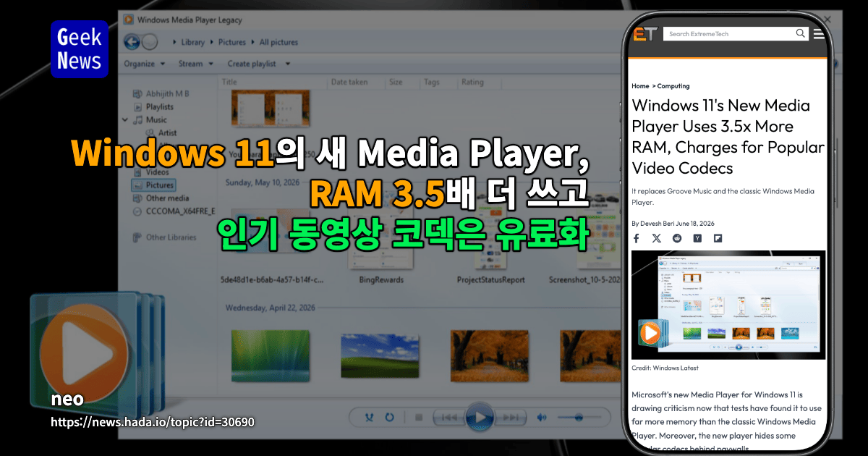
Task: Share the article on X
Action: 656,238
